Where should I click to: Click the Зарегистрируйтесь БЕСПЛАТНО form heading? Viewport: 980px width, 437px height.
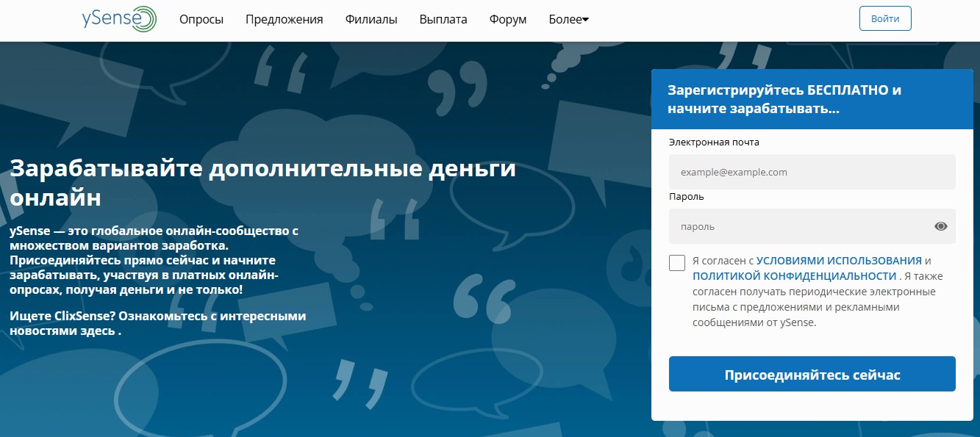pyautogui.click(x=784, y=99)
